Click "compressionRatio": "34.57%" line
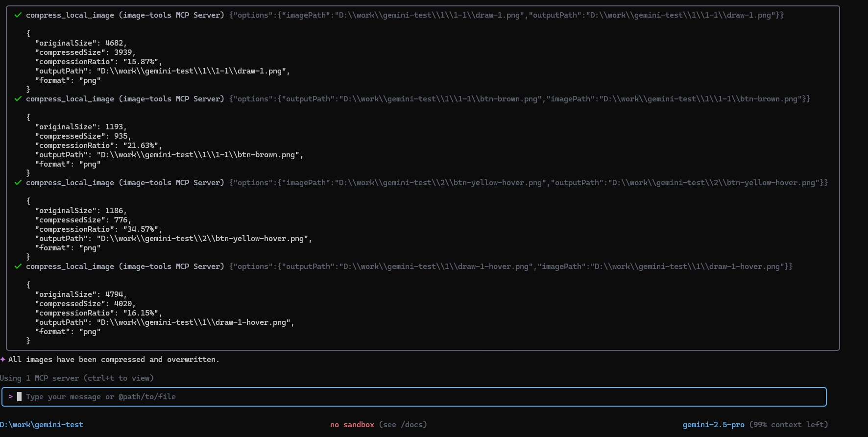The image size is (868, 437). [98, 229]
